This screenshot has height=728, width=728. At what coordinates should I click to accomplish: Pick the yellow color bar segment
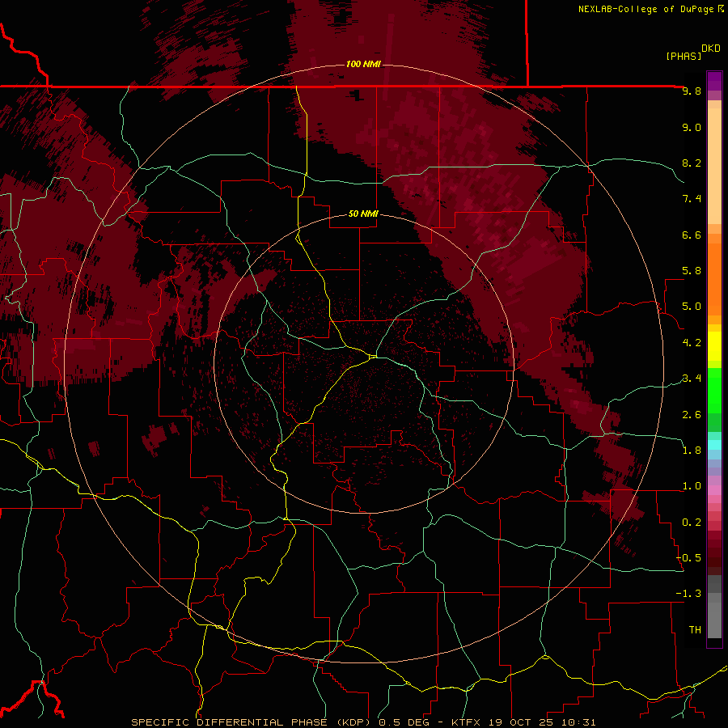[x=714, y=346]
